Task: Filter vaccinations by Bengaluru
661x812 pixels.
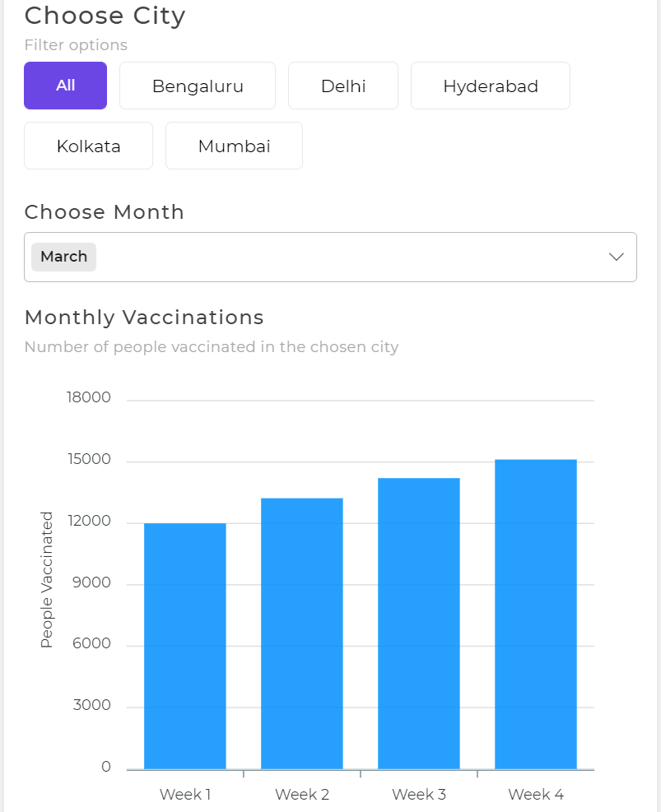Action: (x=198, y=86)
